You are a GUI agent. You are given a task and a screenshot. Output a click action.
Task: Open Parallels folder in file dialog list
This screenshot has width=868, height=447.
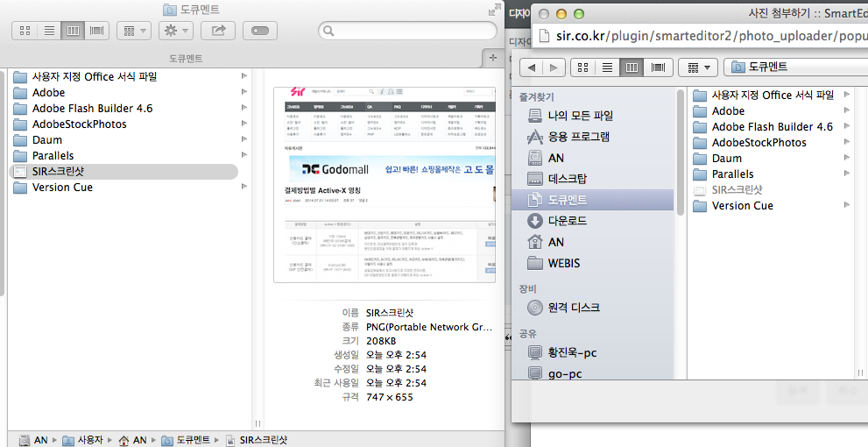tap(732, 174)
